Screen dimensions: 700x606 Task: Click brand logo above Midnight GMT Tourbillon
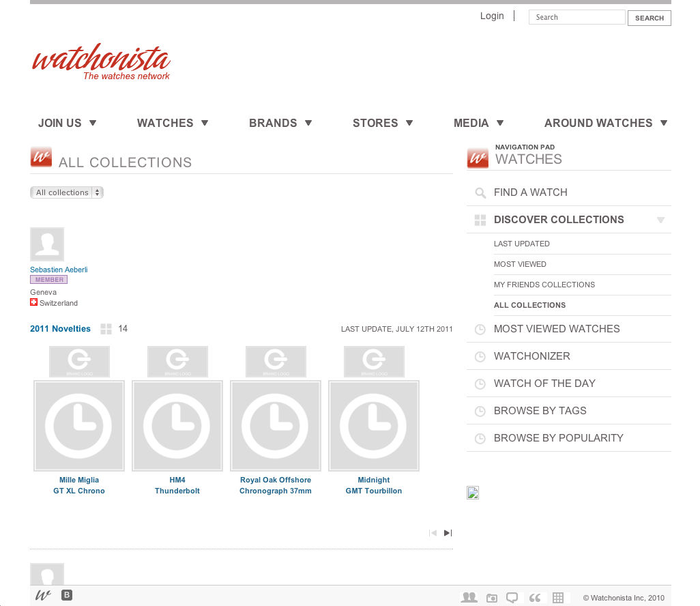(374, 362)
